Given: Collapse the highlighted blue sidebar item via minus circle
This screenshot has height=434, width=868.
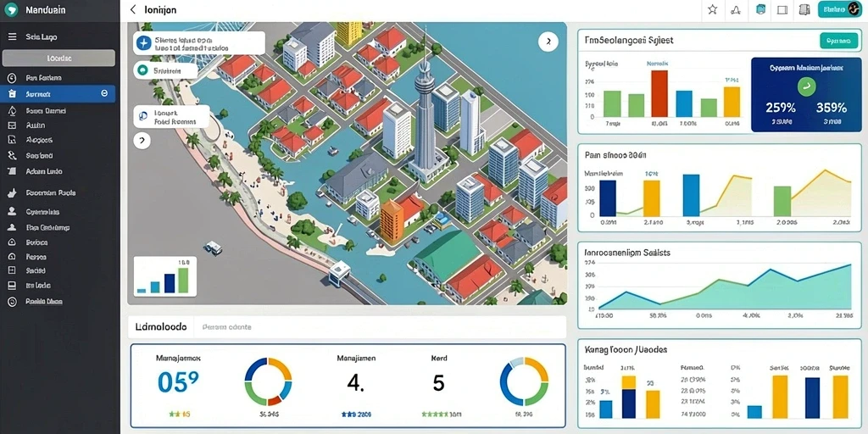Looking at the screenshot, I should click(x=104, y=93).
